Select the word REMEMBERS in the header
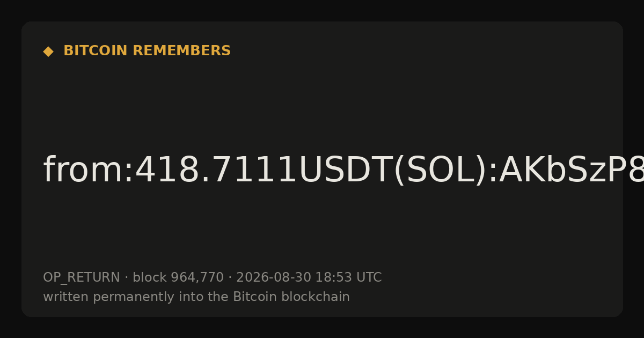Image resolution: width=644 pixels, height=338 pixels. click(181, 51)
